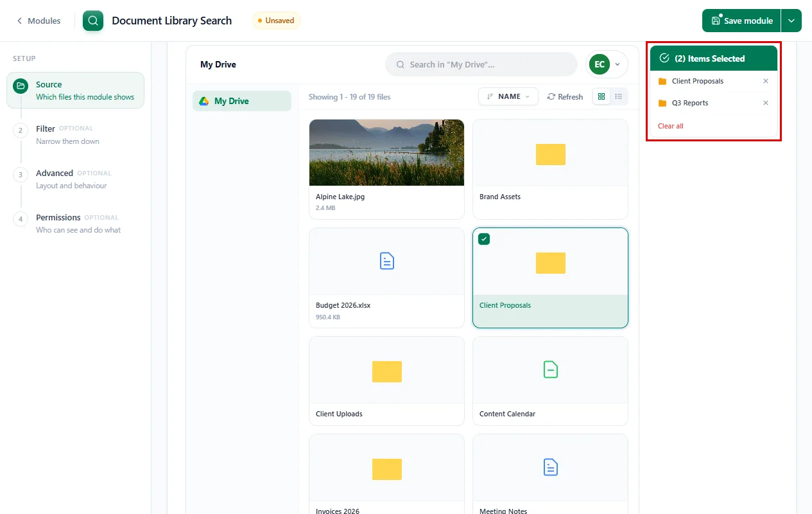Select the Client Uploads folder icon
This screenshot has height=514, width=812.
point(386,371)
